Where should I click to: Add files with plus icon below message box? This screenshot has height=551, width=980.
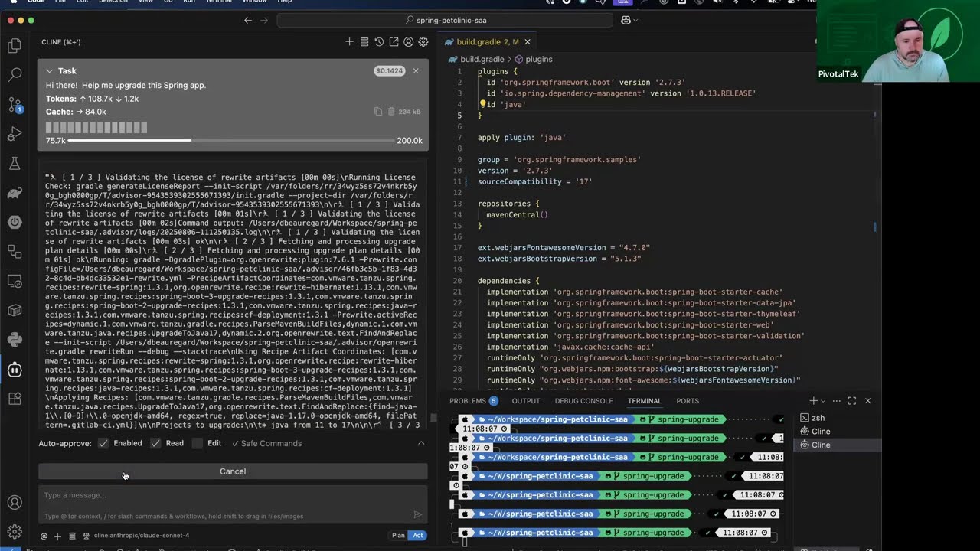coord(57,536)
